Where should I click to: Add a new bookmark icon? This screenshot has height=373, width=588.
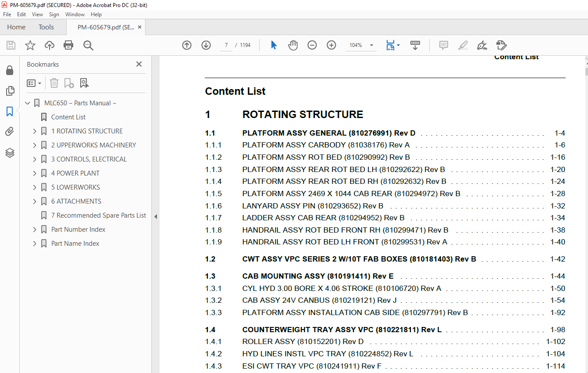pos(69,83)
